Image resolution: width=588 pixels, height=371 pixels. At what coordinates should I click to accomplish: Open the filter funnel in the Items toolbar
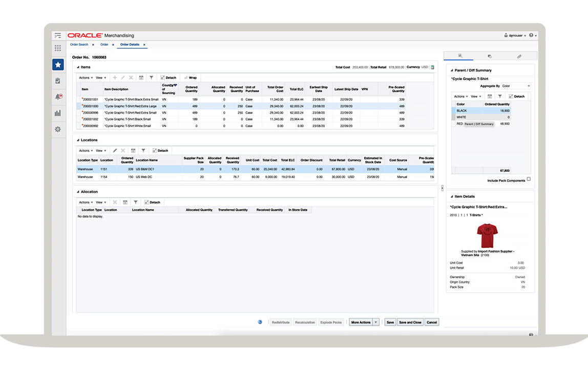coord(151,77)
